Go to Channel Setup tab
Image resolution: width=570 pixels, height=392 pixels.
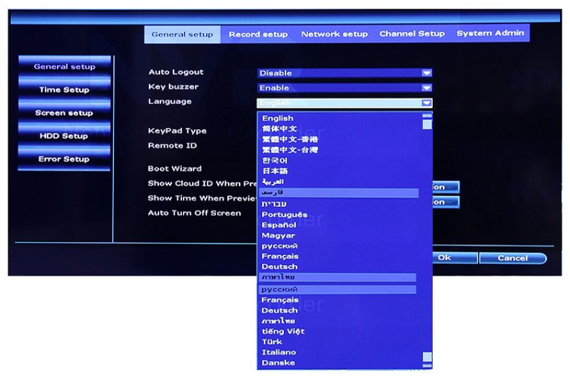(x=412, y=34)
